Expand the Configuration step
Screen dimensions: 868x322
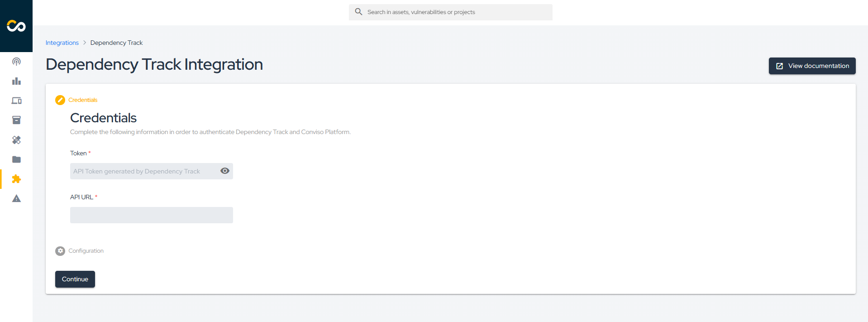click(x=86, y=251)
